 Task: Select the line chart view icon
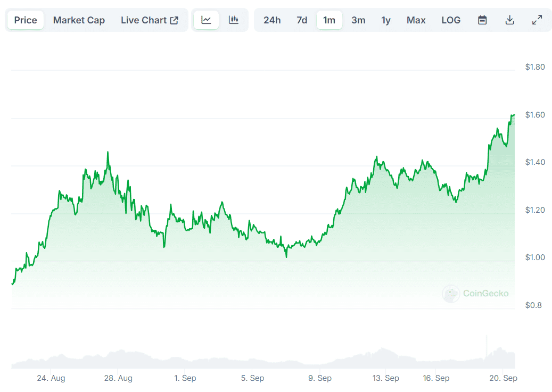(x=206, y=20)
